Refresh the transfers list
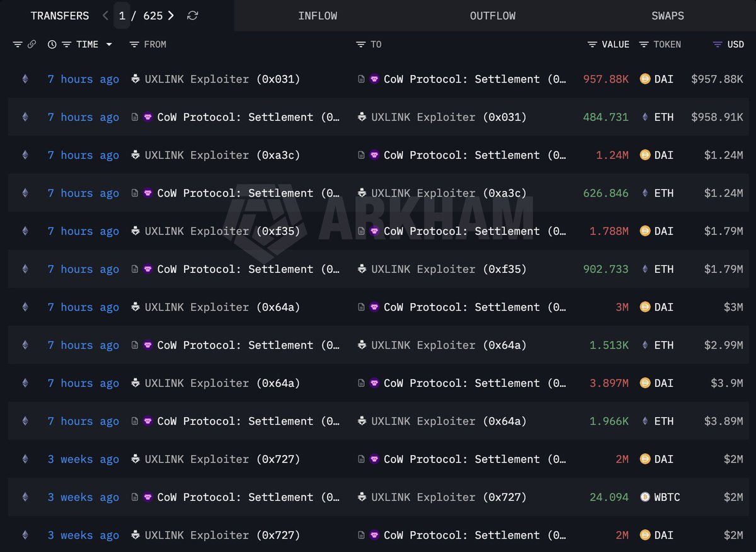 (193, 16)
